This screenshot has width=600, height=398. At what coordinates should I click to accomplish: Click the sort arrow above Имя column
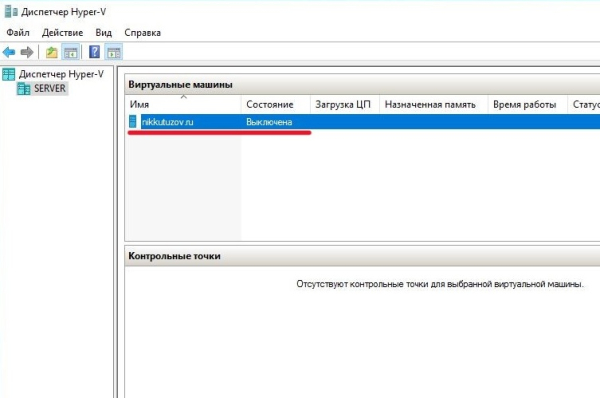click(184, 97)
